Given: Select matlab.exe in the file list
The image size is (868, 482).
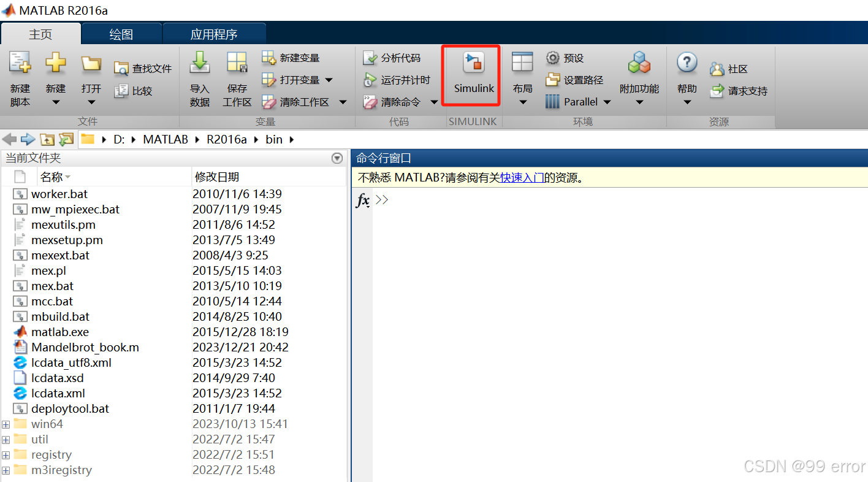Looking at the screenshot, I should point(59,332).
